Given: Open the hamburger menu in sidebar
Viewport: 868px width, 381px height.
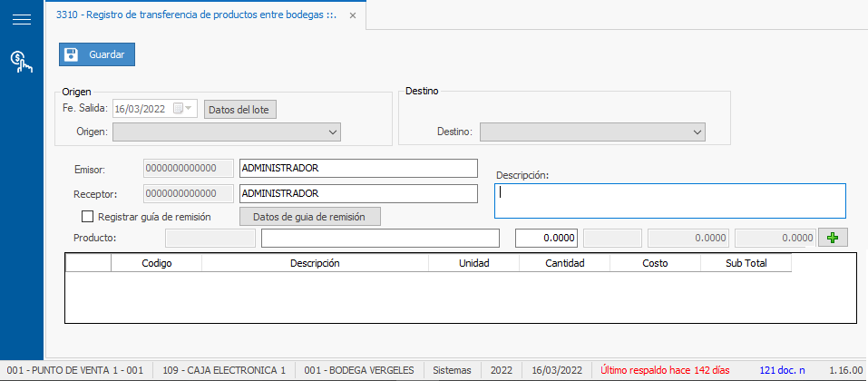Looking at the screenshot, I should 22,19.
